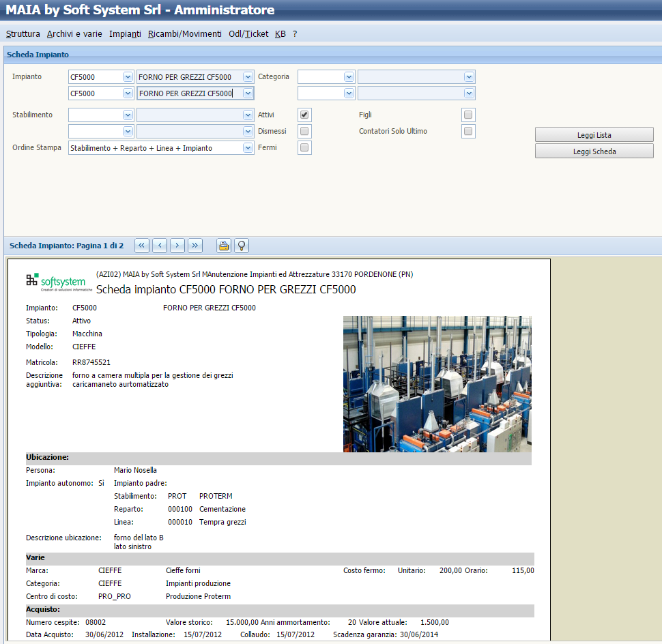Open the Odl/Ticket menu
The height and width of the screenshot is (644, 662).
248,33
